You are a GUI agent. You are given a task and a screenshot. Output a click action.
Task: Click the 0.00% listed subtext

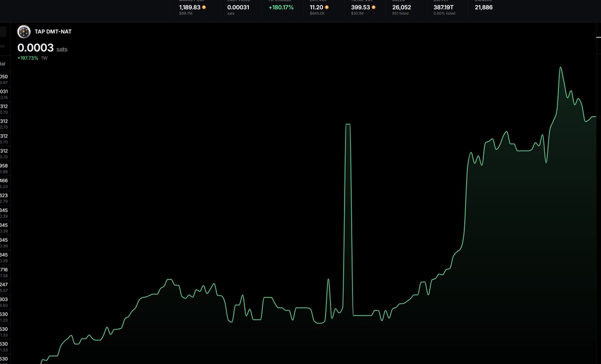pos(444,14)
